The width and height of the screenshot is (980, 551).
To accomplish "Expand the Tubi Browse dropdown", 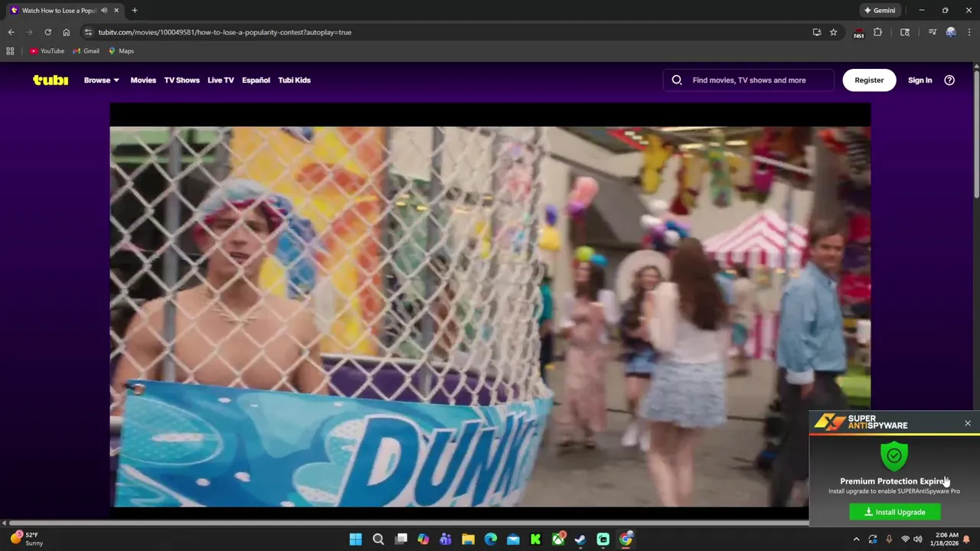I will tap(102, 80).
